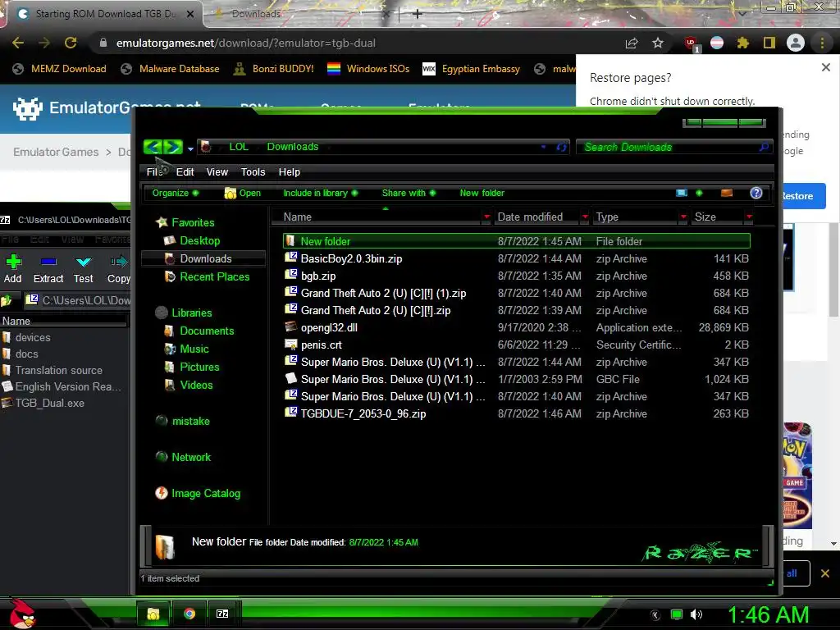This screenshot has width=840, height=630.
Task: Select Network in navigation pane
Action: point(191,457)
